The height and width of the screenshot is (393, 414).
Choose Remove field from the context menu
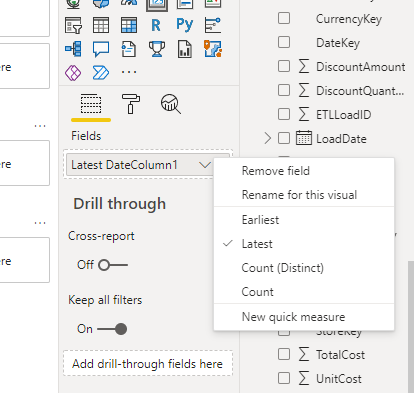click(x=304, y=171)
